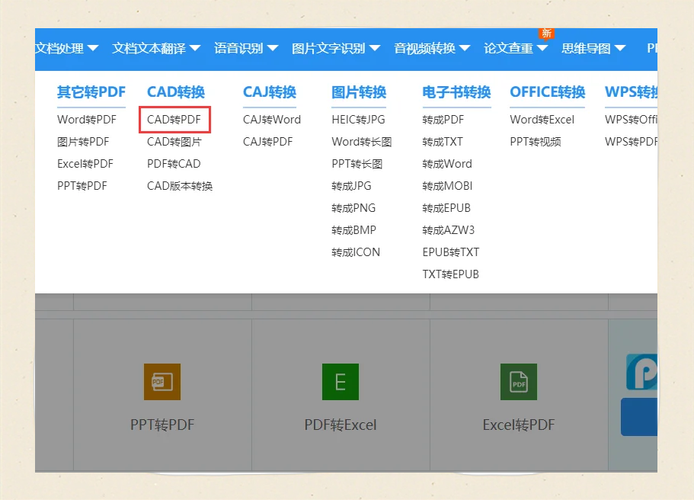Click the green PDF转Excel icon

pos(340,381)
